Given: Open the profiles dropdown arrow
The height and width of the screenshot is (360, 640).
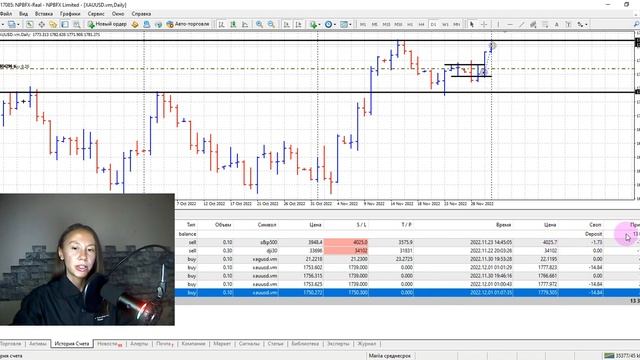Looking at the screenshot, I should [18, 24].
